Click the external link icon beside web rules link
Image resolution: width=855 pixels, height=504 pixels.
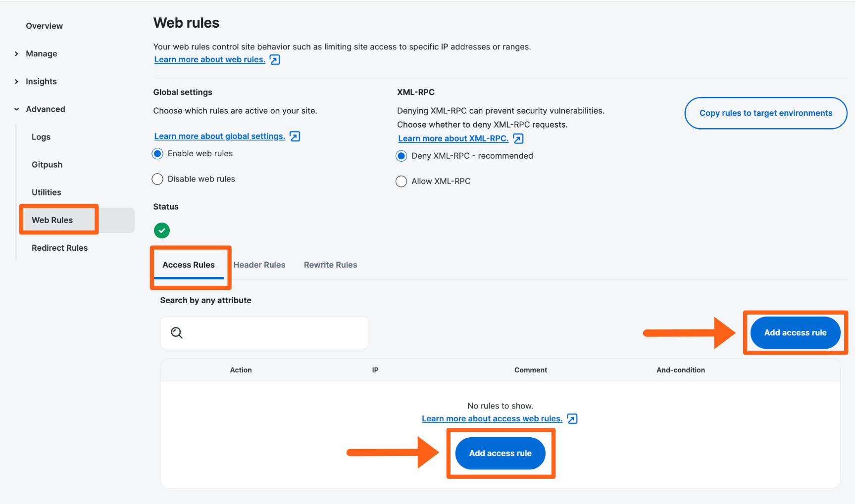[x=274, y=59]
